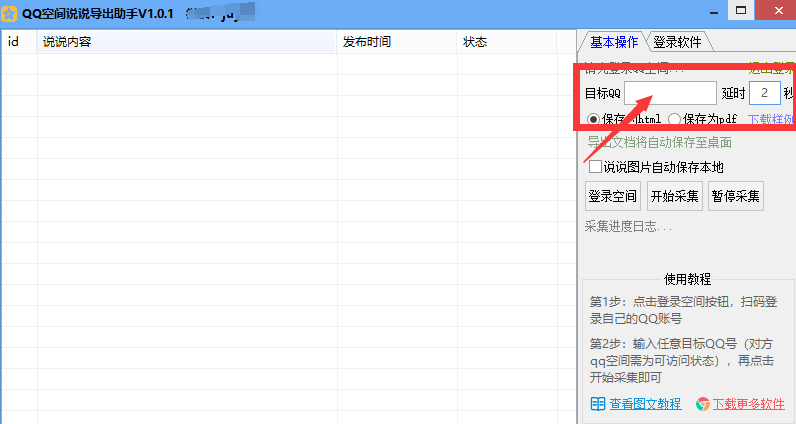Open the 登录软件 tab

coord(677,42)
